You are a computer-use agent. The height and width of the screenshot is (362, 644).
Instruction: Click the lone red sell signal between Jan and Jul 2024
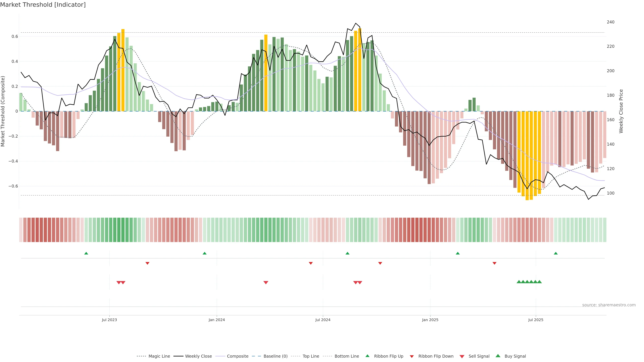click(266, 283)
